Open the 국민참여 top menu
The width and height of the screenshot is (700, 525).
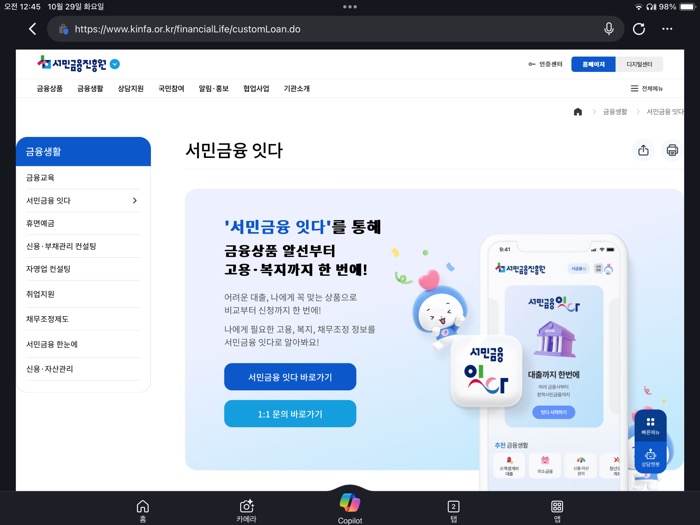[x=171, y=88]
